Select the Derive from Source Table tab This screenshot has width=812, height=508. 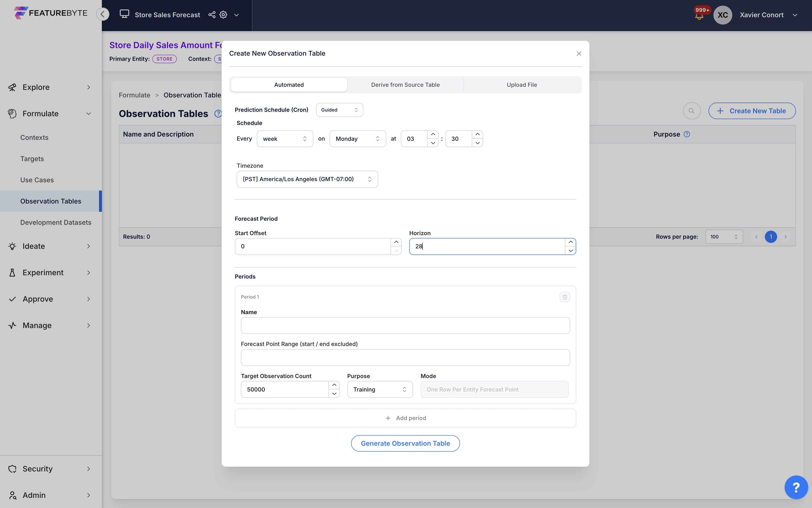click(x=405, y=85)
